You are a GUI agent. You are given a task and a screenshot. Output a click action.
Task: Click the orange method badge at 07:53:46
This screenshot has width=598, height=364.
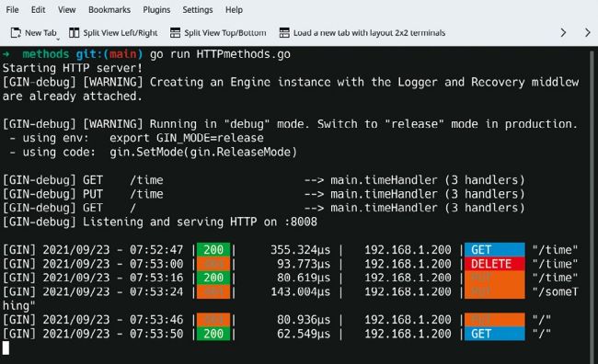click(x=495, y=319)
